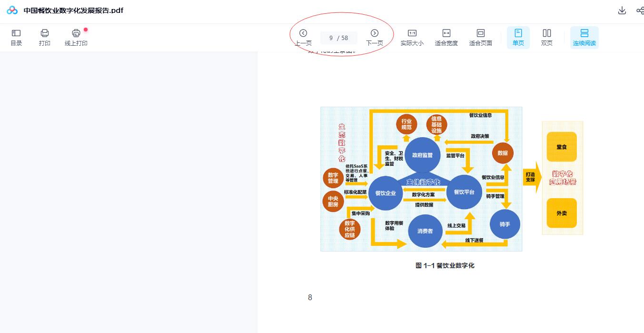The height and width of the screenshot is (333, 644).
Task: Click the 堂食 yellow box in diagram
Action: (x=562, y=147)
